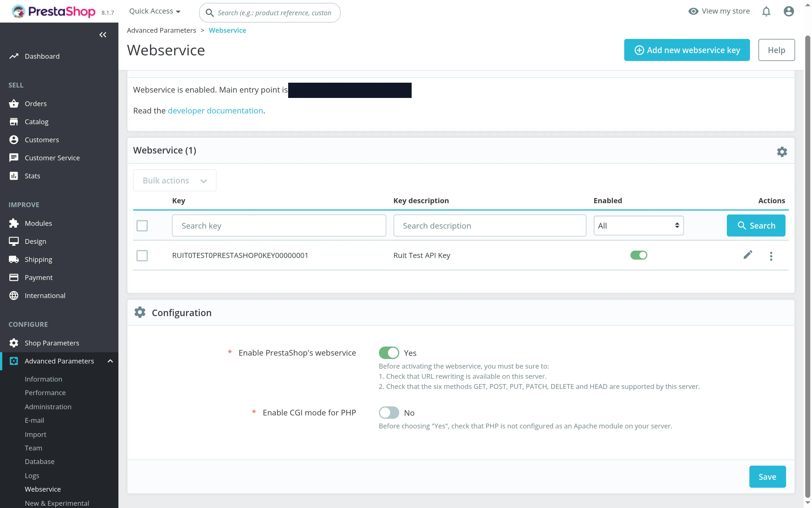Open the user profile avatar icon
Image resolution: width=812 pixels, height=508 pixels.
789,11
